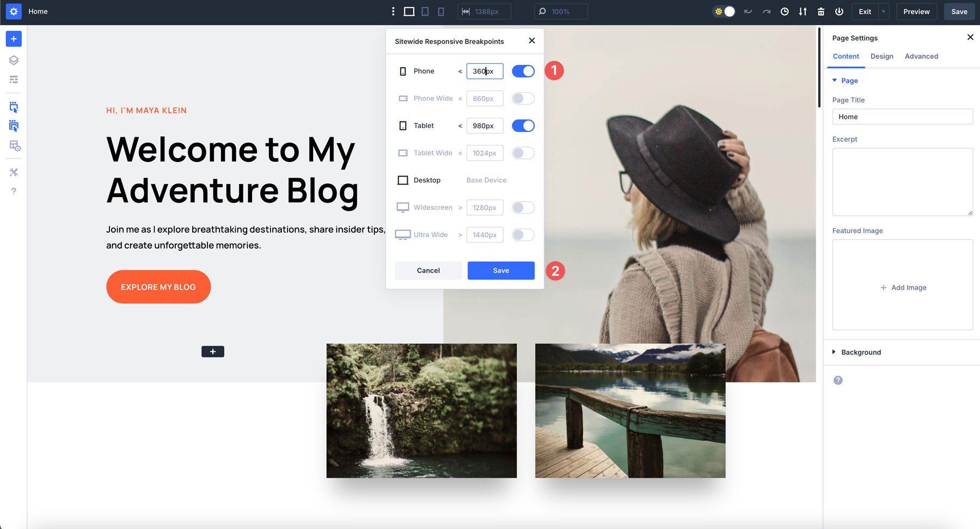
Task: Switch to the Design tab in Page Settings
Action: click(x=881, y=56)
